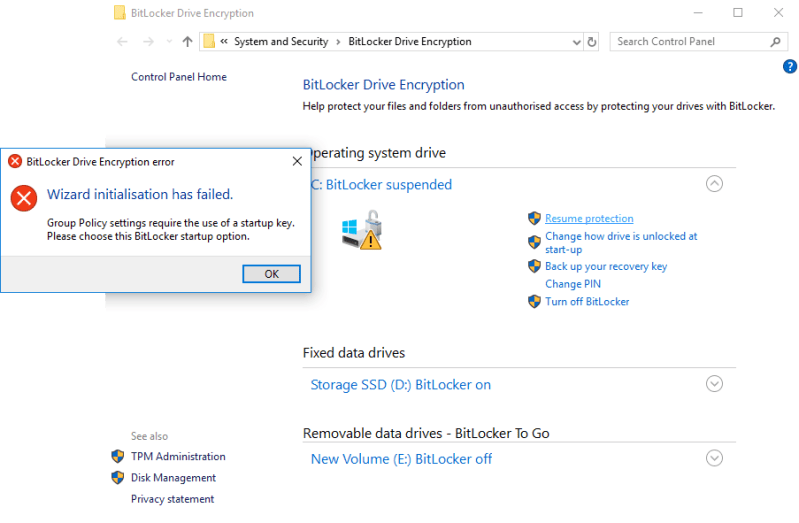Click BitLocker Drive Encryption breadcrumb

pos(410,42)
